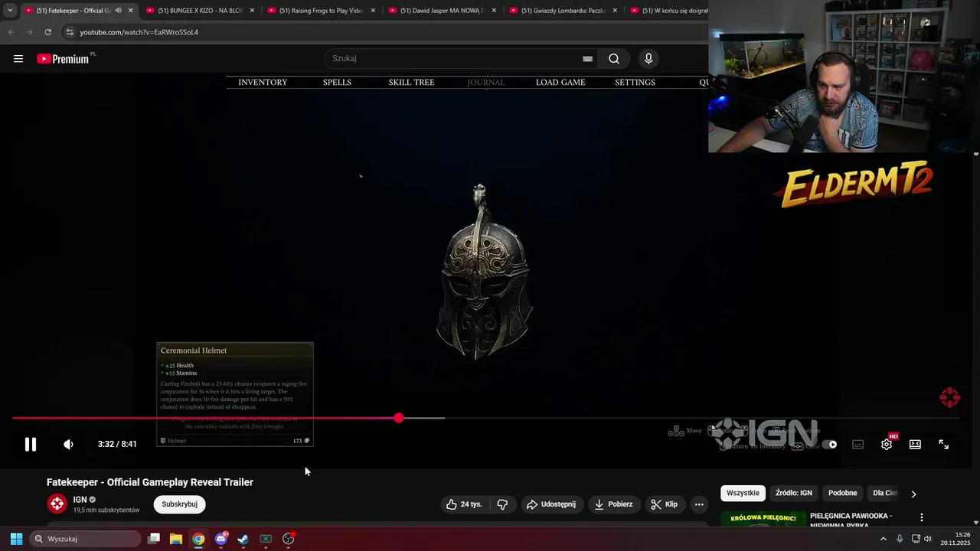Reload the page in Chrome
Screen dimensions: 980x551
[x=47, y=32]
